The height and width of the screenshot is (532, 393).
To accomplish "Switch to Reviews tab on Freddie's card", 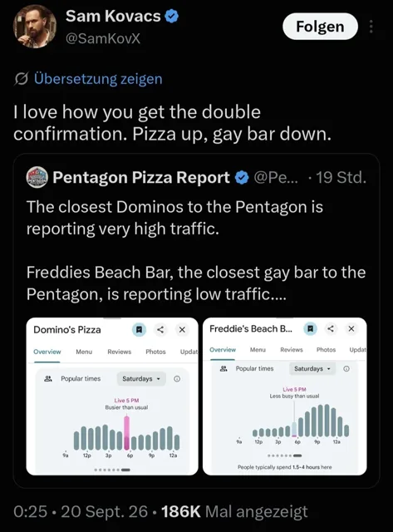I will point(292,349).
